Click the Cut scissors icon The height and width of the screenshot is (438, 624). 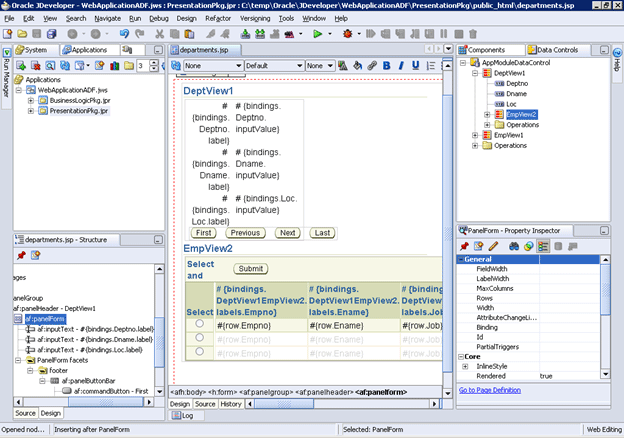160,34
